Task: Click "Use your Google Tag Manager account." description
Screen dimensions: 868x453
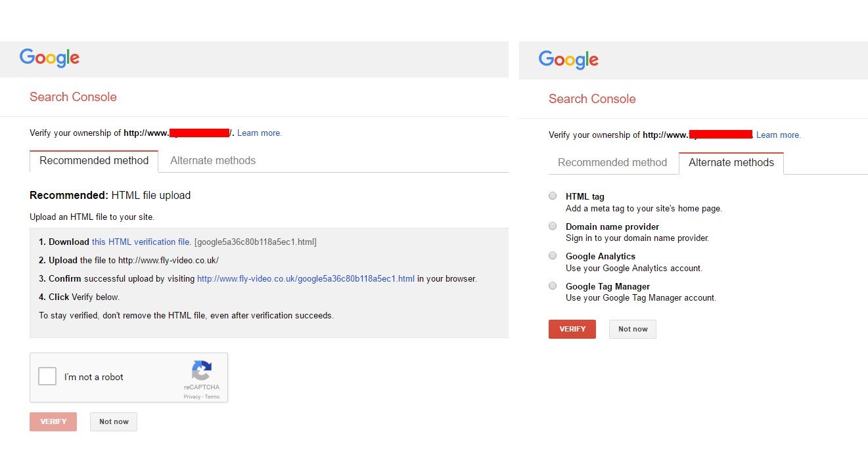Action: pyautogui.click(x=641, y=298)
